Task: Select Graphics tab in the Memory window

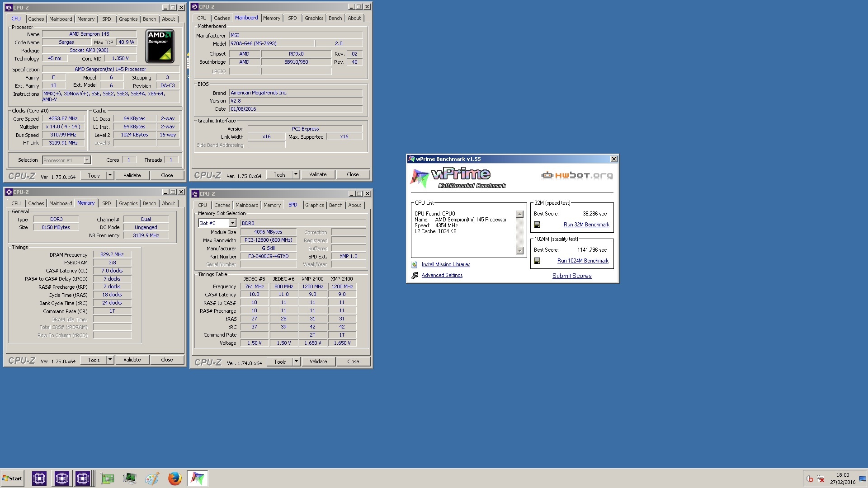Action: point(128,203)
